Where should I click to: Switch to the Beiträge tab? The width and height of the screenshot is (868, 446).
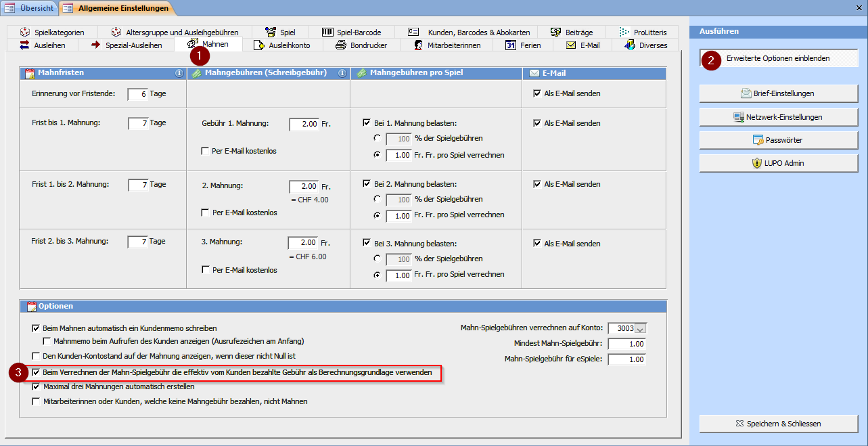coord(572,32)
